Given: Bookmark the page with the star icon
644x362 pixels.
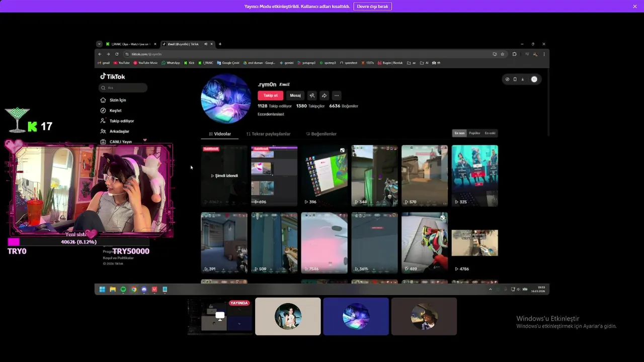Looking at the screenshot, I should pyautogui.click(x=502, y=54).
